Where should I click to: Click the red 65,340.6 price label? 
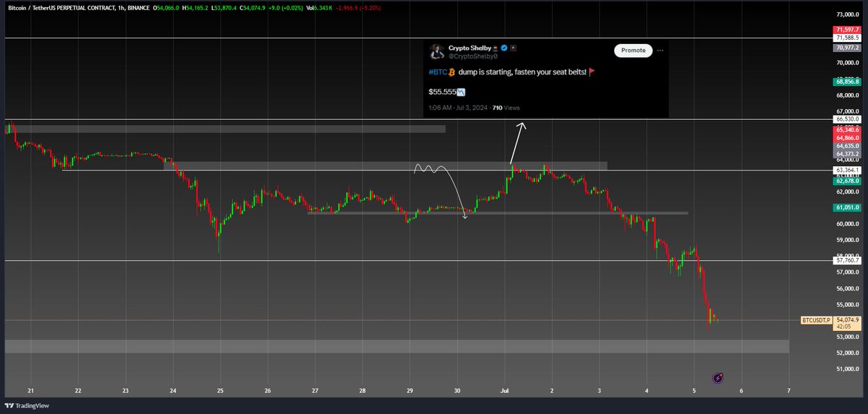tap(847, 129)
